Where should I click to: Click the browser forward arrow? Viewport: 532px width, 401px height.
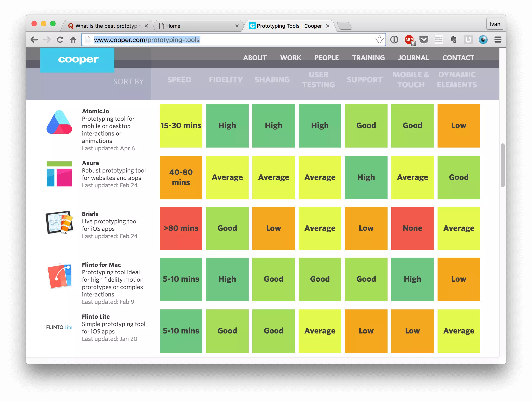[47, 40]
